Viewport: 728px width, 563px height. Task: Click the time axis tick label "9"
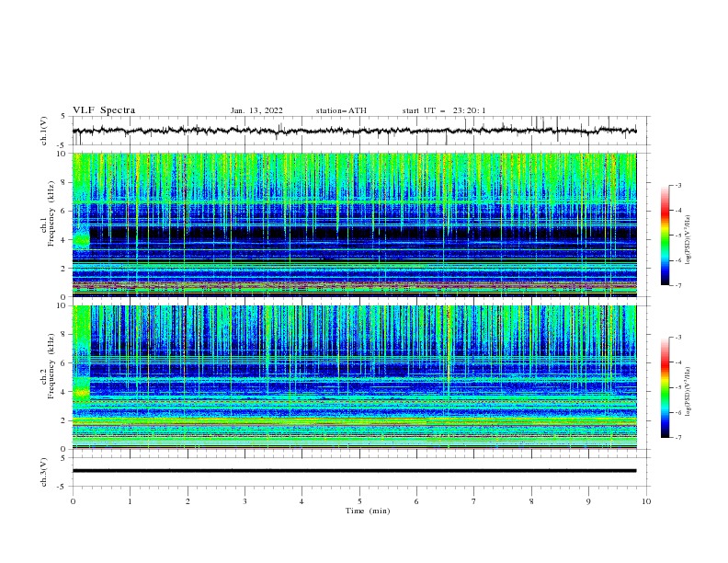point(588,501)
